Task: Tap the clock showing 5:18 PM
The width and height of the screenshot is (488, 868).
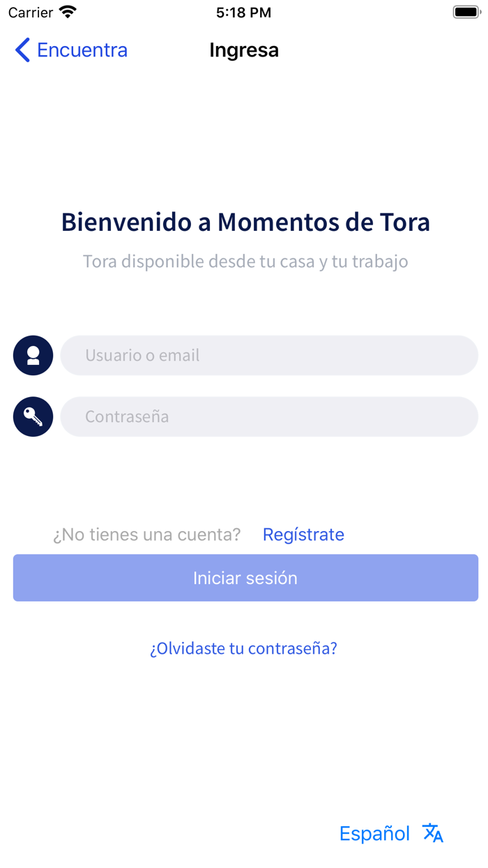Action: tap(243, 12)
